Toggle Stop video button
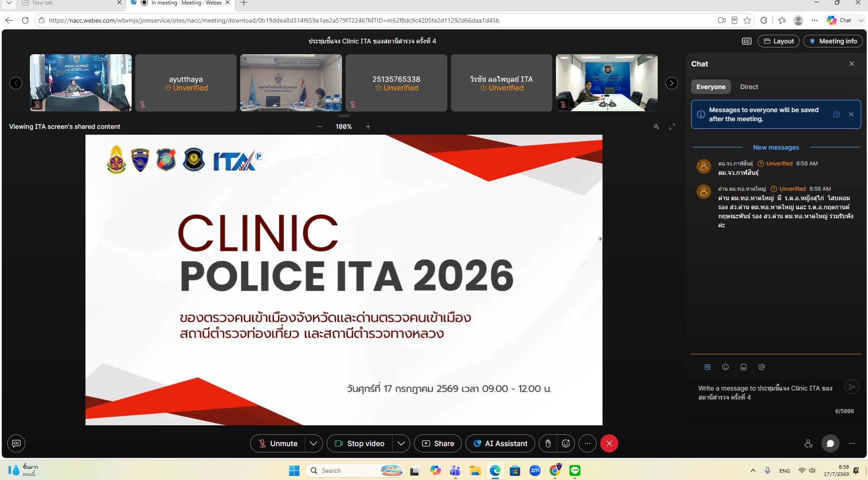This screenshot has height=480, width=868. 360,443
